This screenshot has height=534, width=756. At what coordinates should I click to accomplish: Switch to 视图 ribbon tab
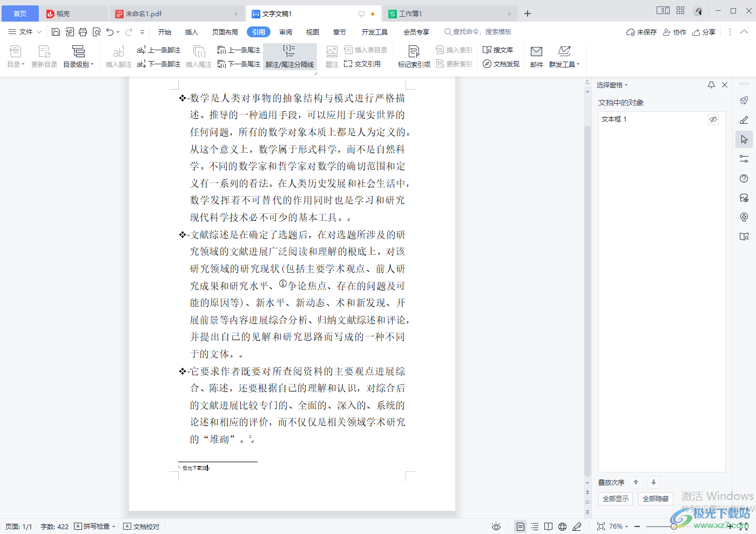(x=313, y=32)
